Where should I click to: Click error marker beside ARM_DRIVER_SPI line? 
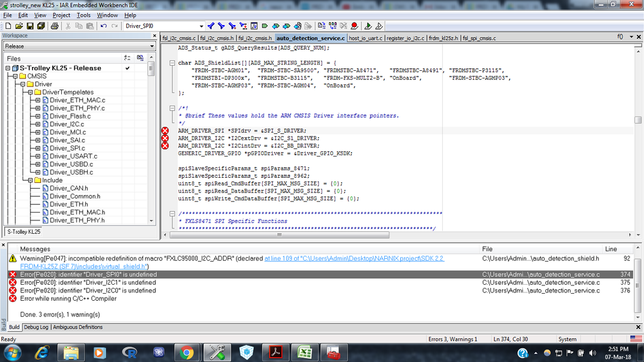click(165, 131)
